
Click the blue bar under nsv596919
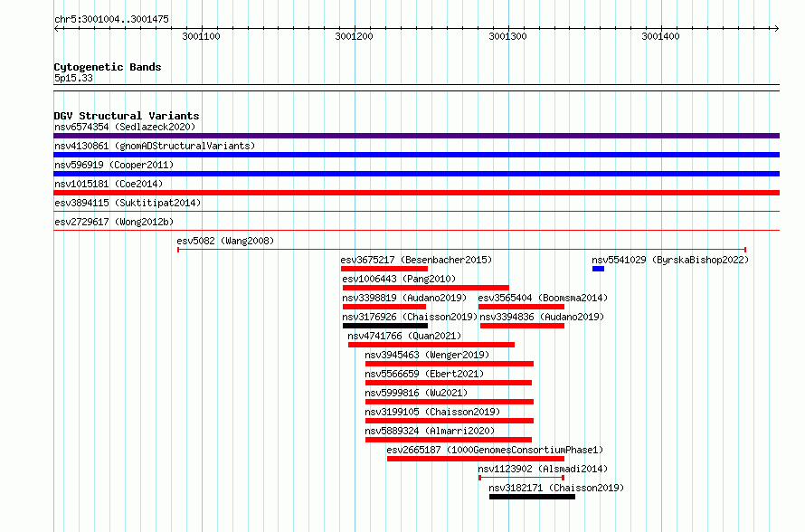(416, 174)
